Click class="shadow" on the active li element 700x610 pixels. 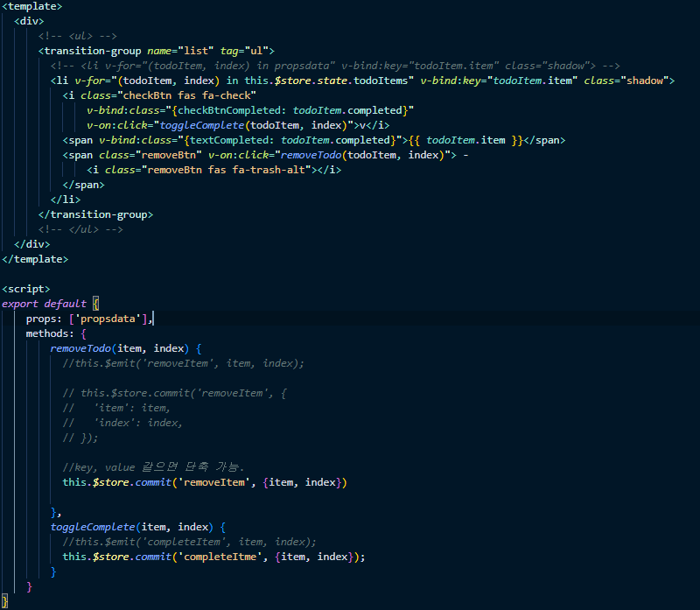pos(626,81)
